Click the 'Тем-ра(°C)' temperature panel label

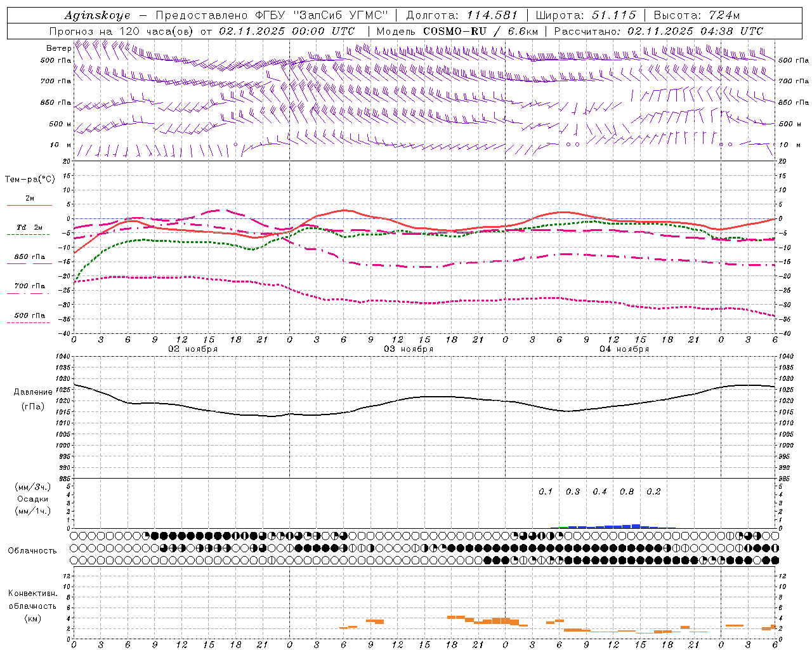30,180
